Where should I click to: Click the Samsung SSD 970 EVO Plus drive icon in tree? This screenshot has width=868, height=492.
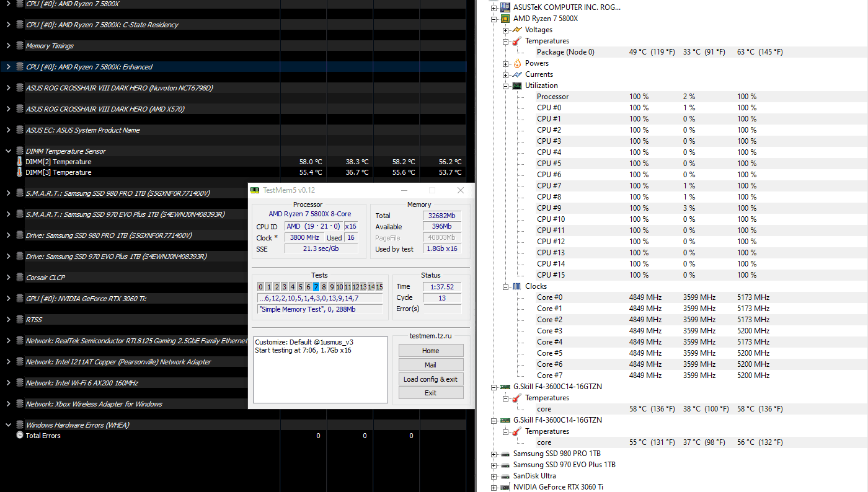506,465
